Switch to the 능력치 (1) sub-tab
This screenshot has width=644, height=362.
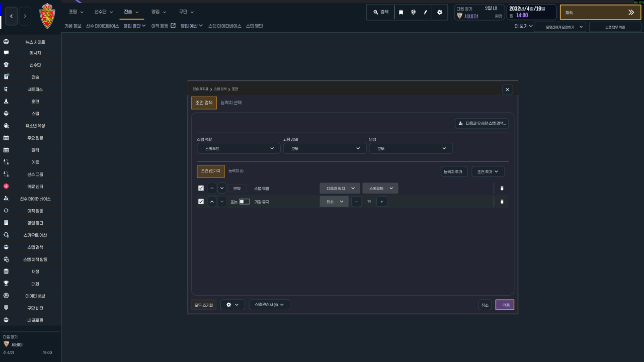pyautogui.click(x=236, y=171)
